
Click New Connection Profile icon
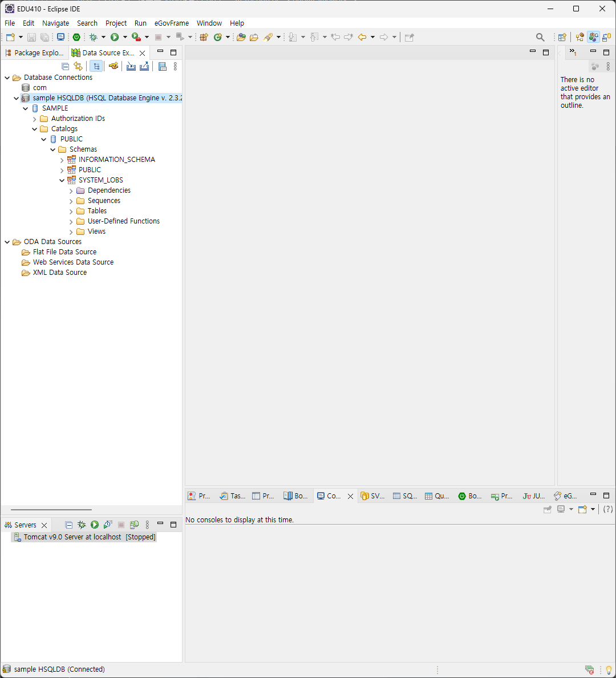(x=114, y=66)
